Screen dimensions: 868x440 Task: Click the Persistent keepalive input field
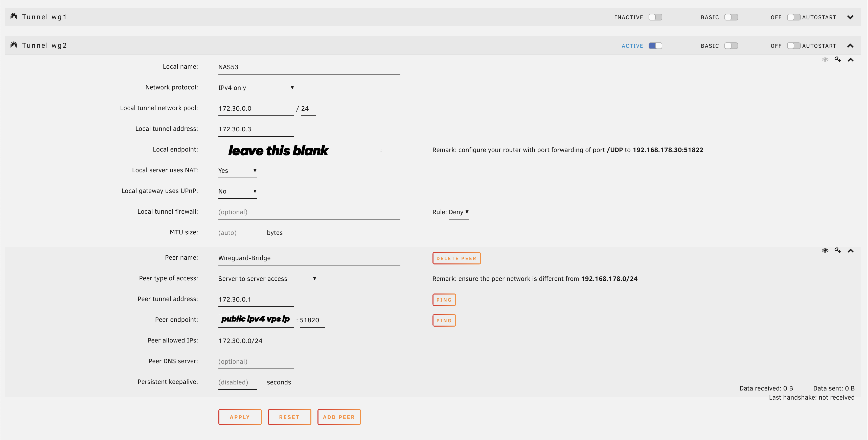(x=237, y=382)
